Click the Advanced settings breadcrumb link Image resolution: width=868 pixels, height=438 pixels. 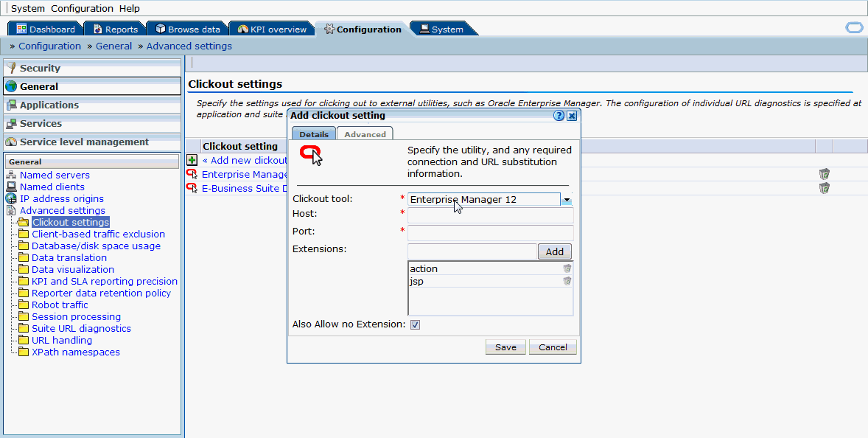click(x=189, y=46)
